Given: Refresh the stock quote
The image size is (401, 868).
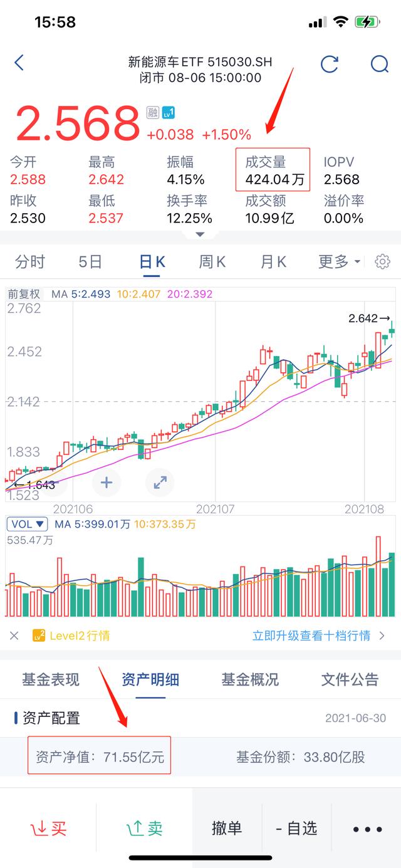Looking at the screenshot, I should coord(330,63).
